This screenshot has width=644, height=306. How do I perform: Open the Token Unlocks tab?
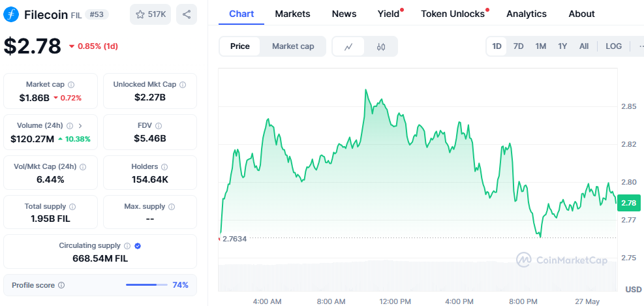coord(453,14)
